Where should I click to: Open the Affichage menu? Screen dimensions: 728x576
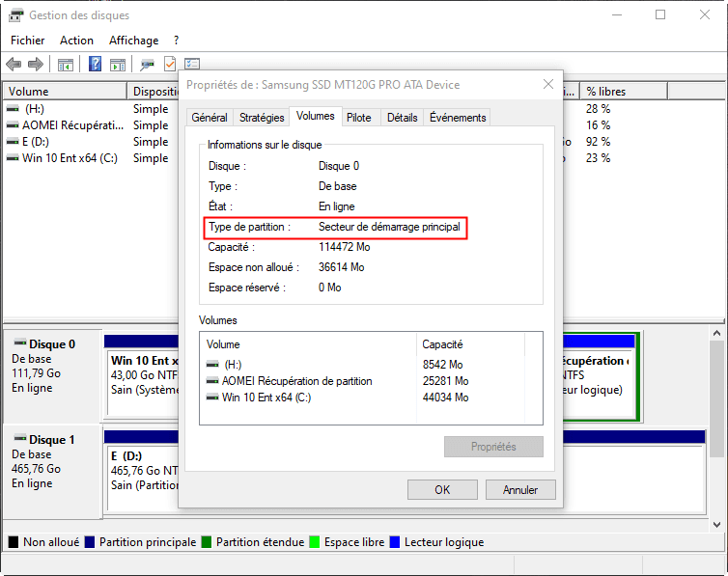click(x=133, y=41)
